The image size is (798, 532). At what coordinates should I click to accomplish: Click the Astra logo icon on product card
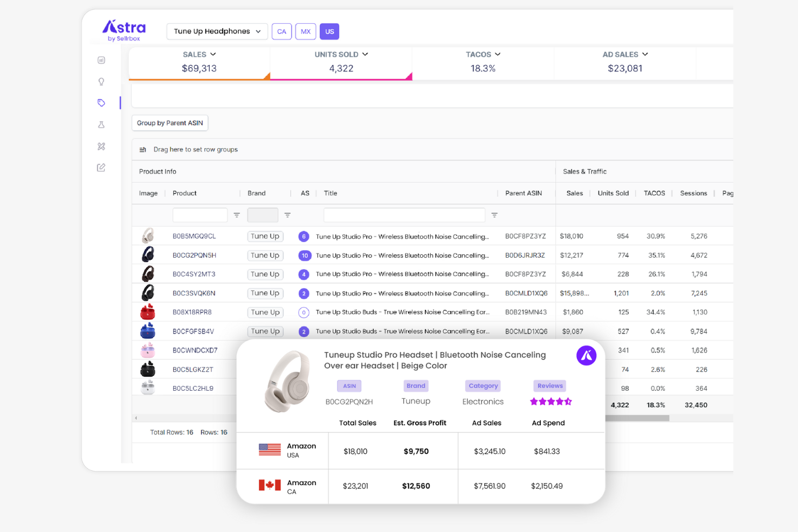click(586, 355)
